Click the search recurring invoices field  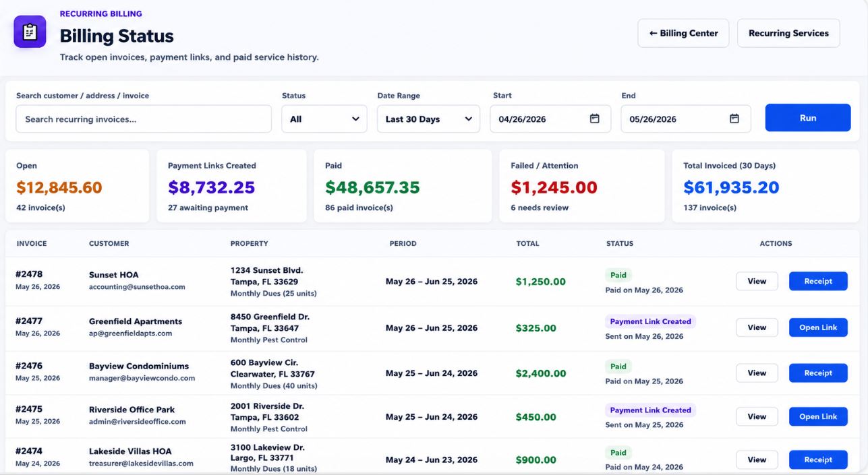pyautogui.click(x=144, y=119)
